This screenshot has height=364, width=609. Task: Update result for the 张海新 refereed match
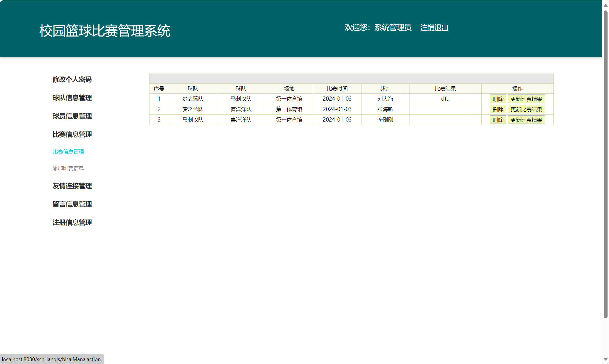[x=526, y=109]
